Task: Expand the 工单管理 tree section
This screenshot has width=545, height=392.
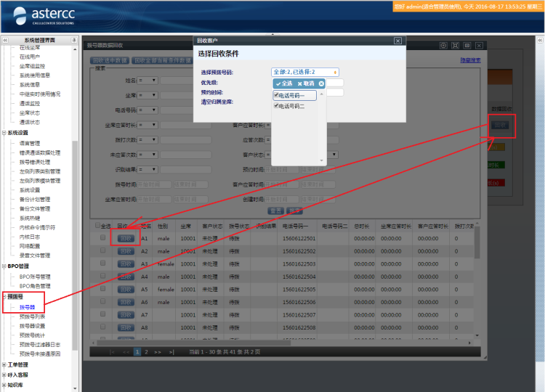Action: (4, 364)
